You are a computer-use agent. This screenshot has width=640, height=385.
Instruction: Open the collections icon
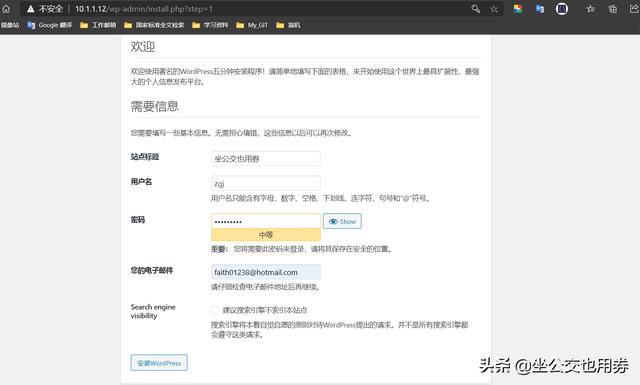pyautogui.click(x=612, y=9)
